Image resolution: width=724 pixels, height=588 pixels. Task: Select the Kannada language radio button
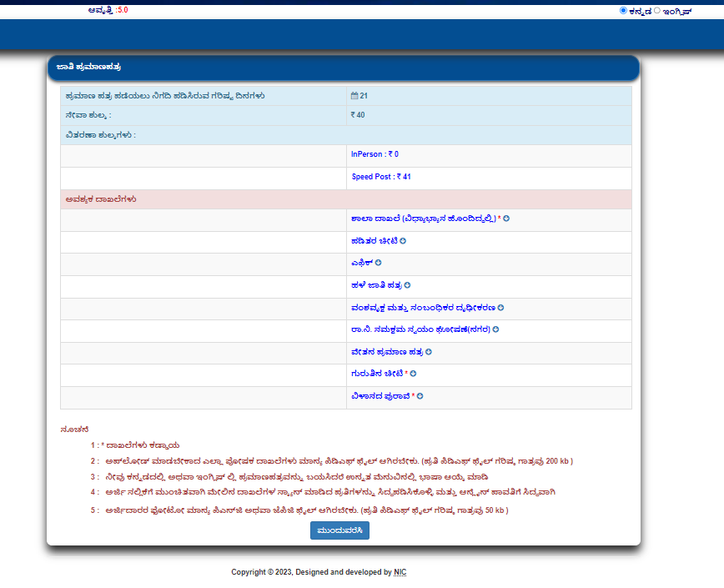click(x=623, y=11)
